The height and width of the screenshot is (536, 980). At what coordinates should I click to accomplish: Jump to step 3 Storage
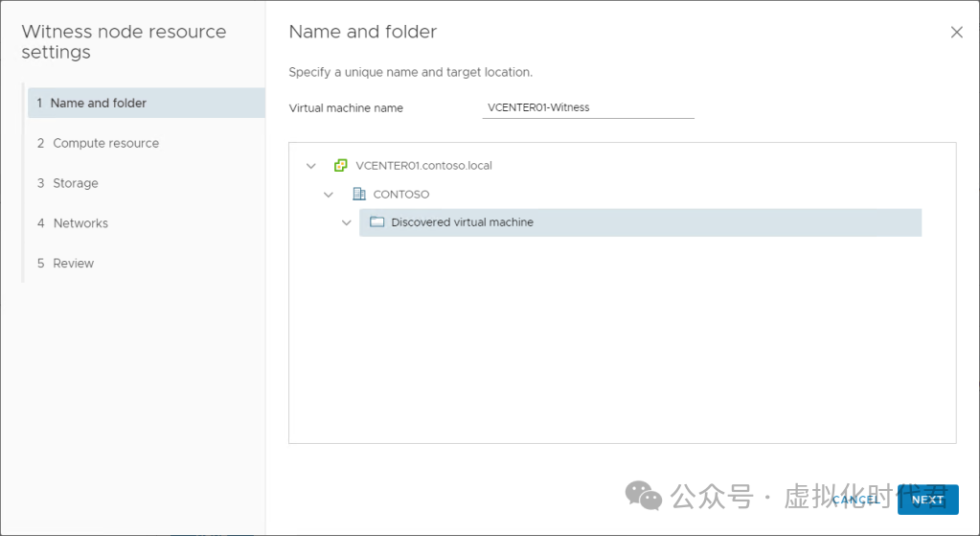click(75, 183)
